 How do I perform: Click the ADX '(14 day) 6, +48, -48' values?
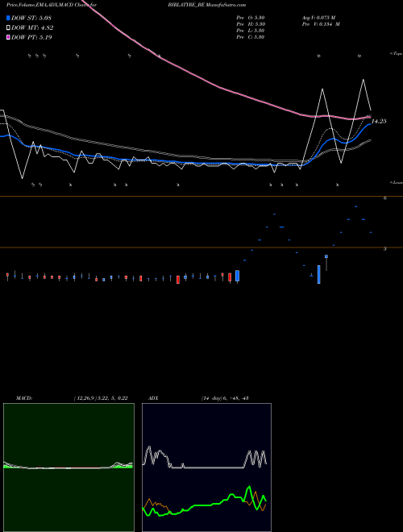pos(225,398)
